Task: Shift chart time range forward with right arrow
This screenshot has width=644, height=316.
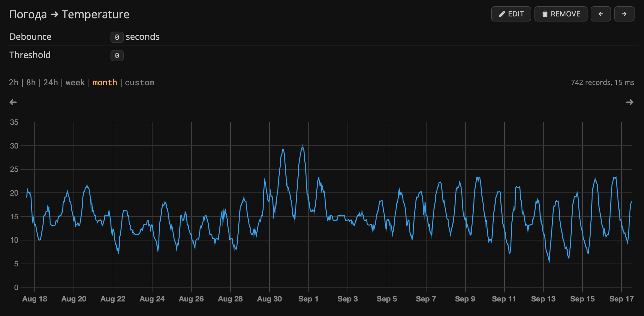Action: (x=629, y=102)
